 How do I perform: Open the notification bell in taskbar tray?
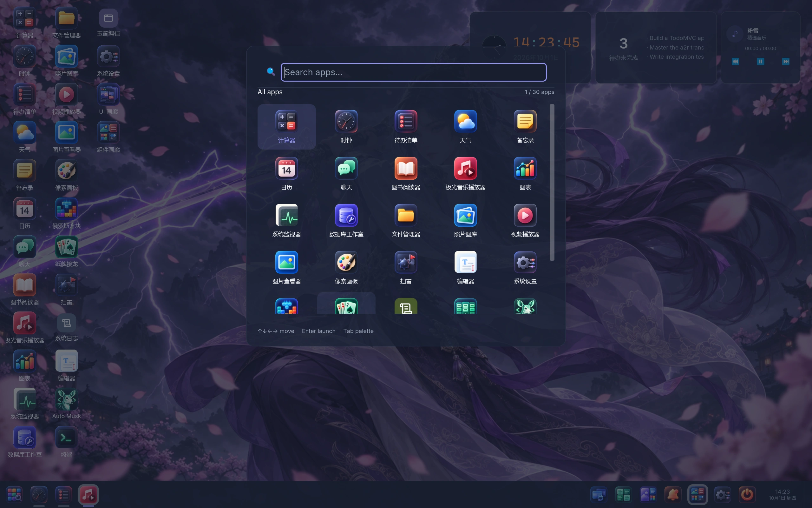(x=673, y=494)
